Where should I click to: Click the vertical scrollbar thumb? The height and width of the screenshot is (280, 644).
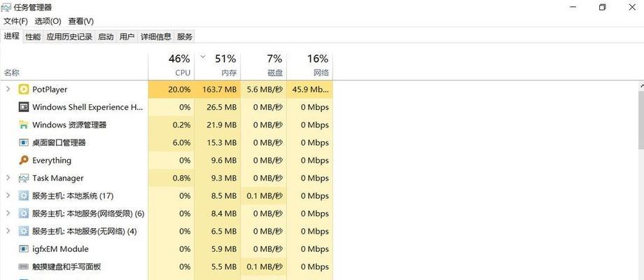pyautogui.click(x=641, y=120)
